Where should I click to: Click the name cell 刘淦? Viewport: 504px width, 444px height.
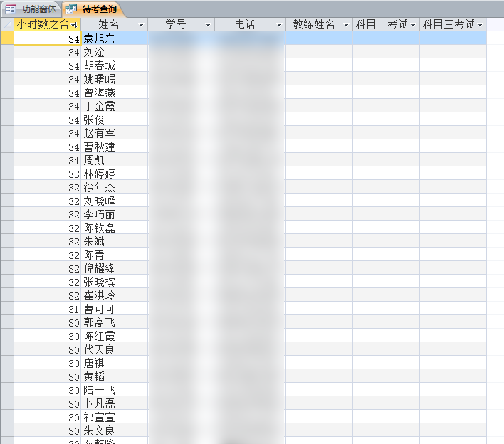[x=114, y=52]
